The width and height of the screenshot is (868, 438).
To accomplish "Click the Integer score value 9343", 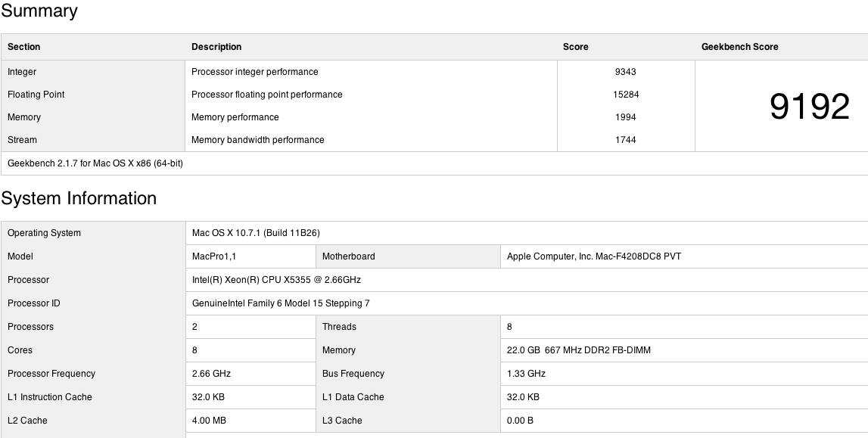I will click(625, 72).
